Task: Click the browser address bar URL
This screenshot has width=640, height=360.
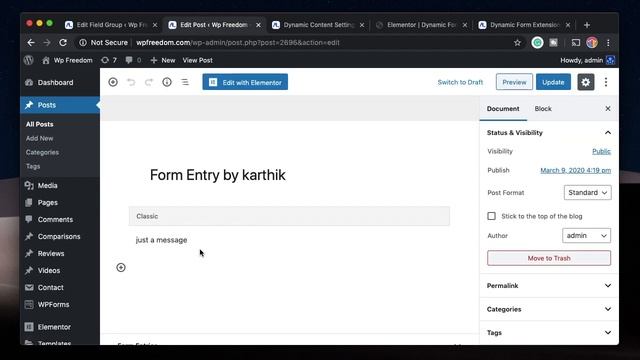Action: 238,42
